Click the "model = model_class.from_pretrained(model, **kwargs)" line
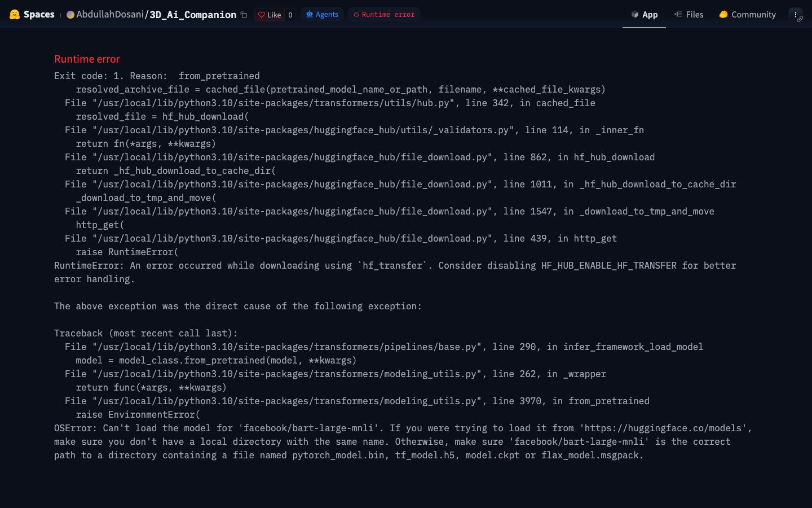Viewport: 812px width, 508px height. pyautogui.click(x=216, y=360)
